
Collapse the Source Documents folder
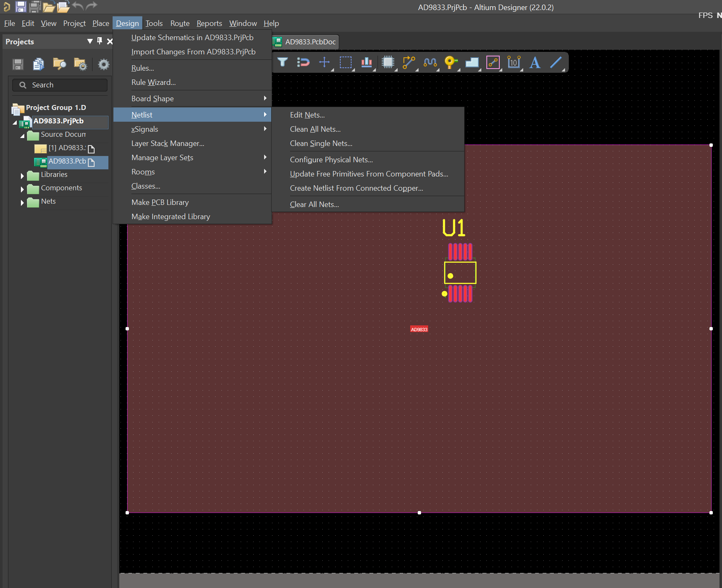pos(23,136)
